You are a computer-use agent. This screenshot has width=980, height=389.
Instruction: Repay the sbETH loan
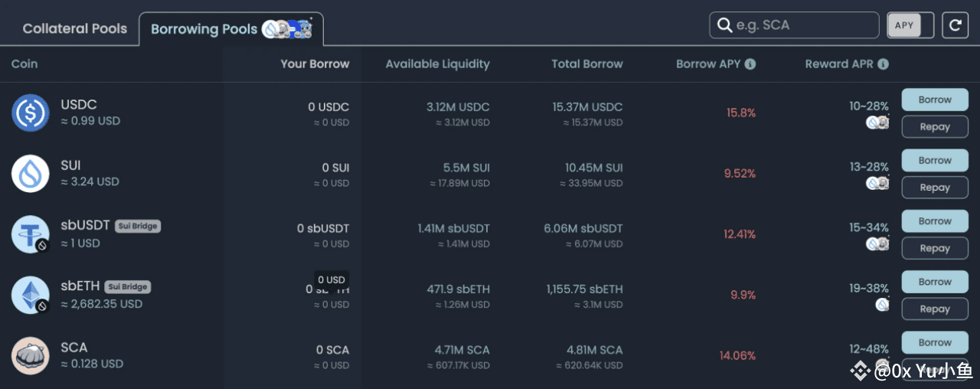tap(935, 309)
